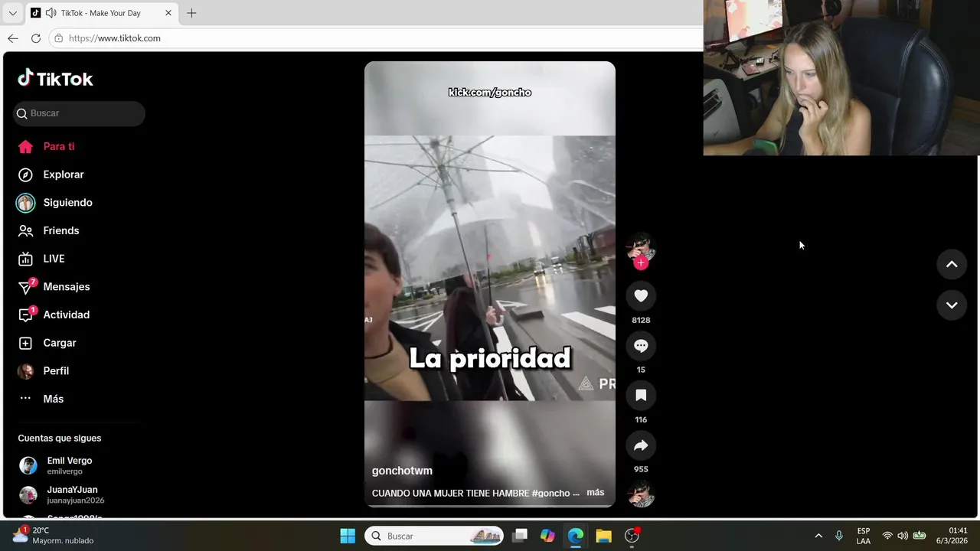Click the microphone tray icon

tap(839, 536)
